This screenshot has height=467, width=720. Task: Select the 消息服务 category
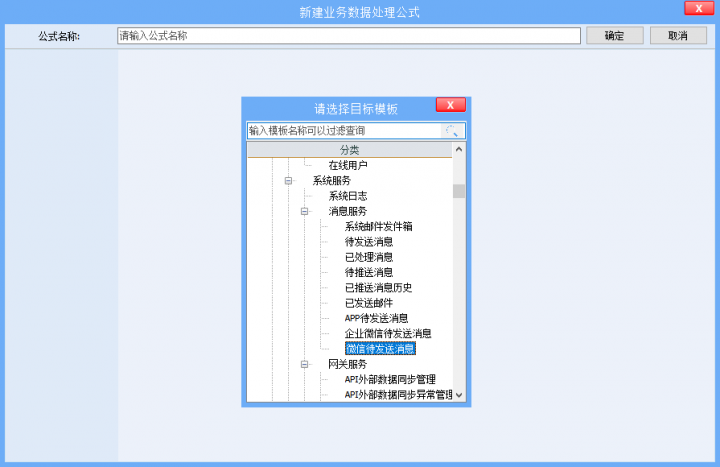pos(348,211)
